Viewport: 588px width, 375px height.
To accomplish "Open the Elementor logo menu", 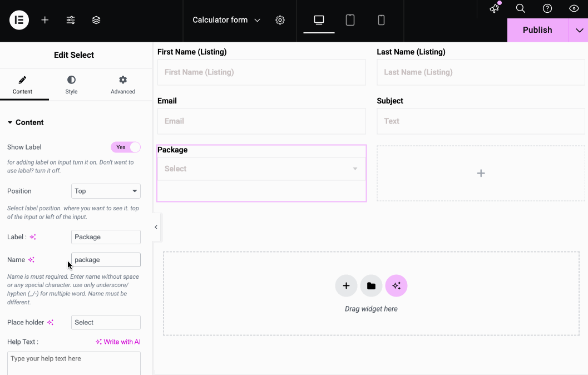I will click(x=18, y=19).
